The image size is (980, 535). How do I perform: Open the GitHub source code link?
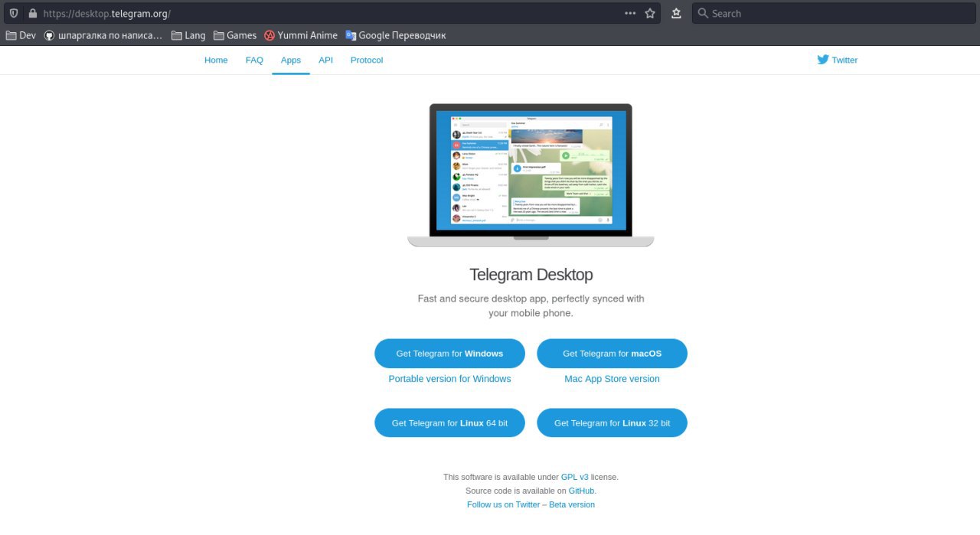point(581,491)
